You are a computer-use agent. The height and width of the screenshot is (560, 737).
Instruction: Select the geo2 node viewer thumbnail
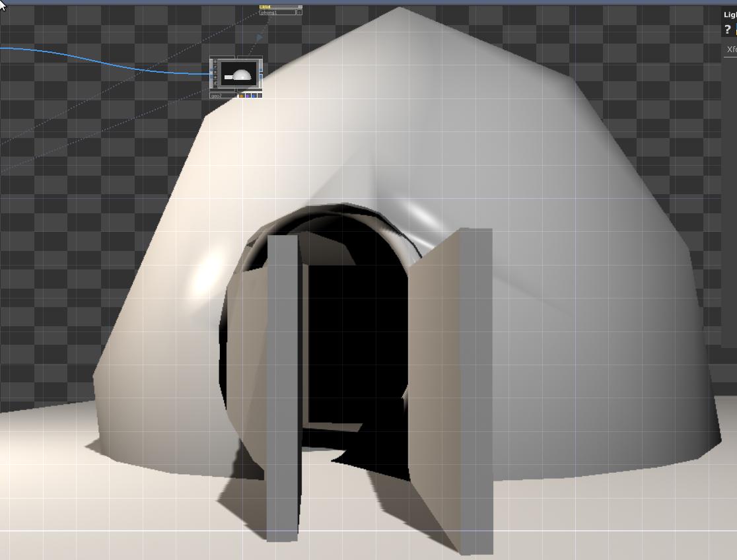[x=240, y=74]
